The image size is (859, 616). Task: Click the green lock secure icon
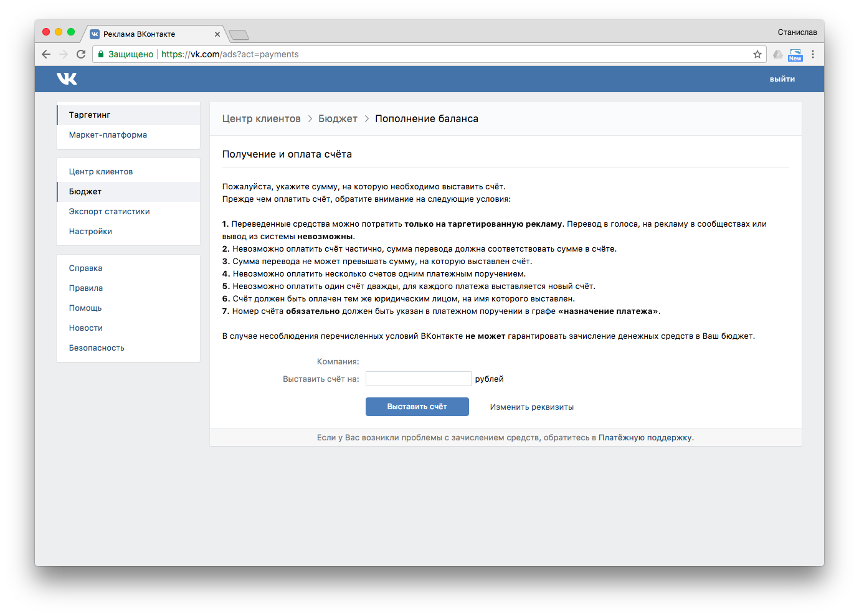pyautogui.click(x=100, y=54)
